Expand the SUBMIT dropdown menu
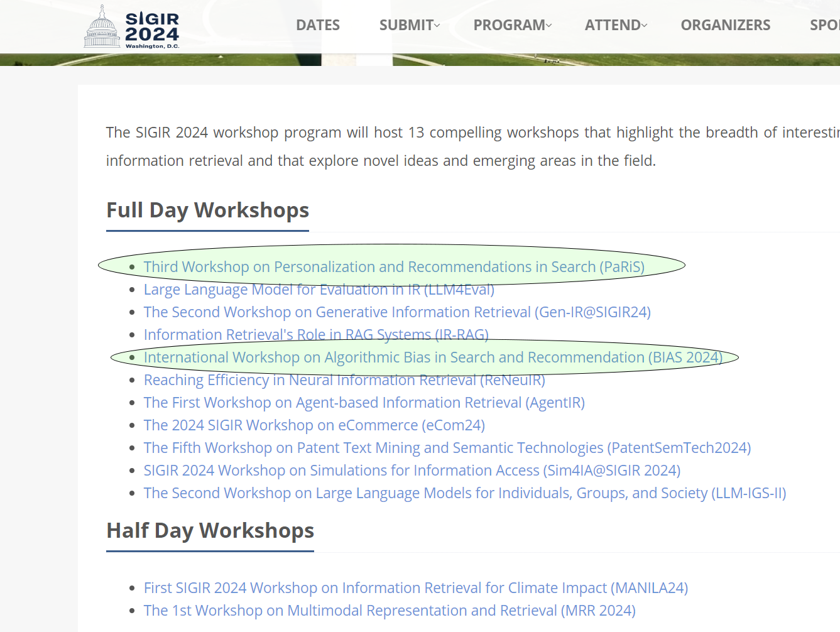The image size is (840, 632). (410, 25)
